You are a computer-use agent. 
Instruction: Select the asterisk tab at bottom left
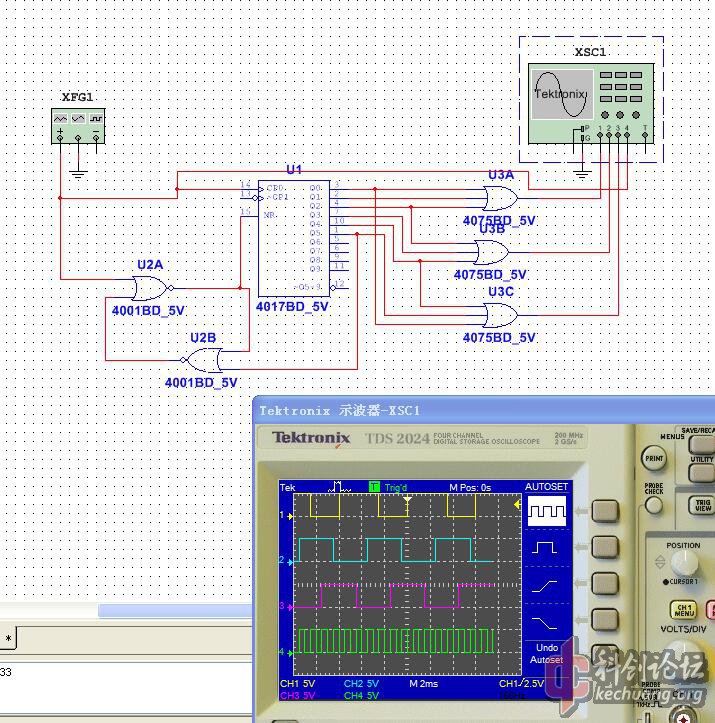pos(8,639)
